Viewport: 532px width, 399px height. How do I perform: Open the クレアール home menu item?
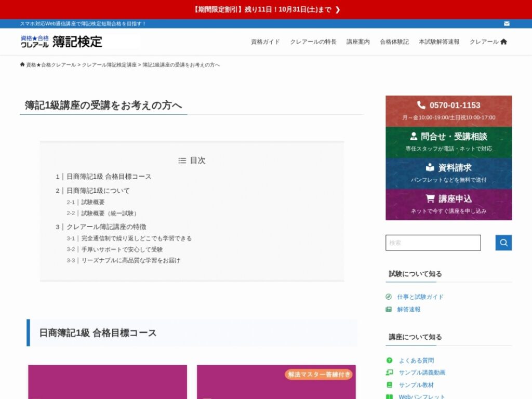pos(488,42)
